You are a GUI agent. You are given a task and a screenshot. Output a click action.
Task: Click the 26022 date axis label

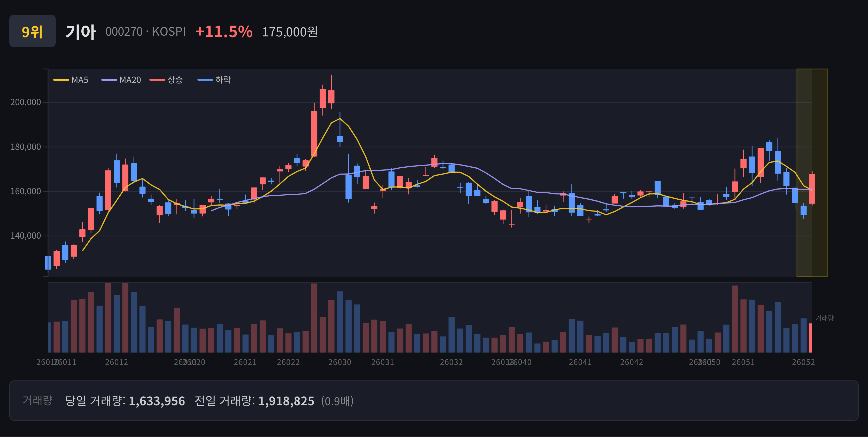[288, 362]
